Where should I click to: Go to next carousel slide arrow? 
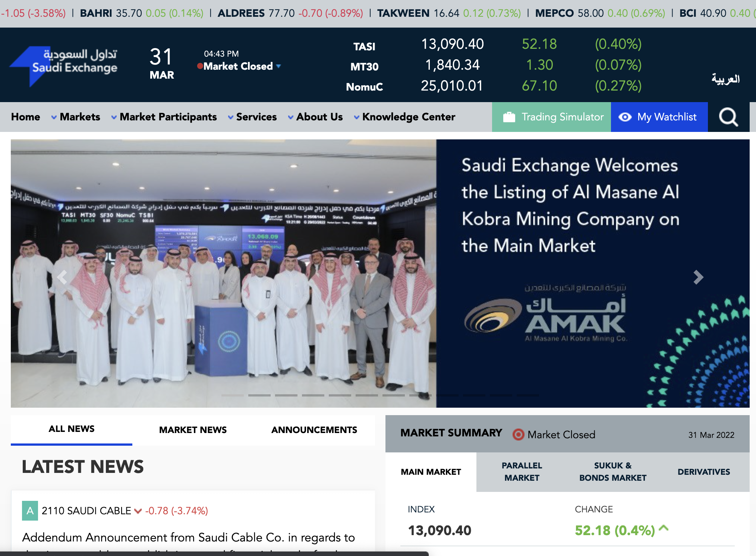[698, 277]
